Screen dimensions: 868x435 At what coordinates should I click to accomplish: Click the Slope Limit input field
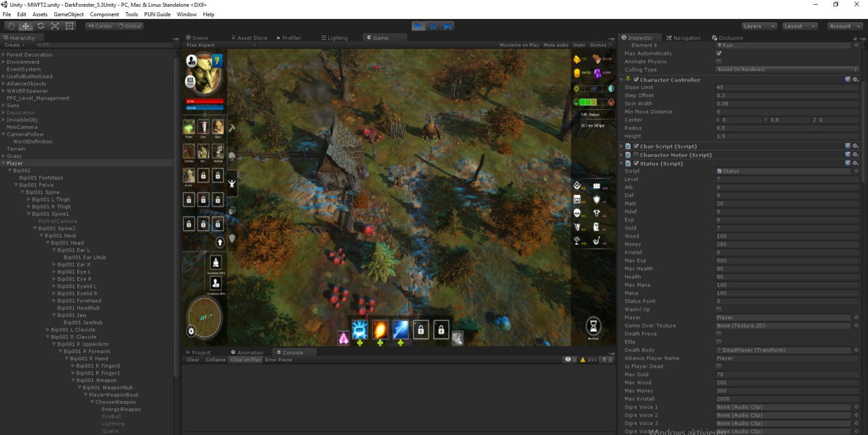[787, 88]
